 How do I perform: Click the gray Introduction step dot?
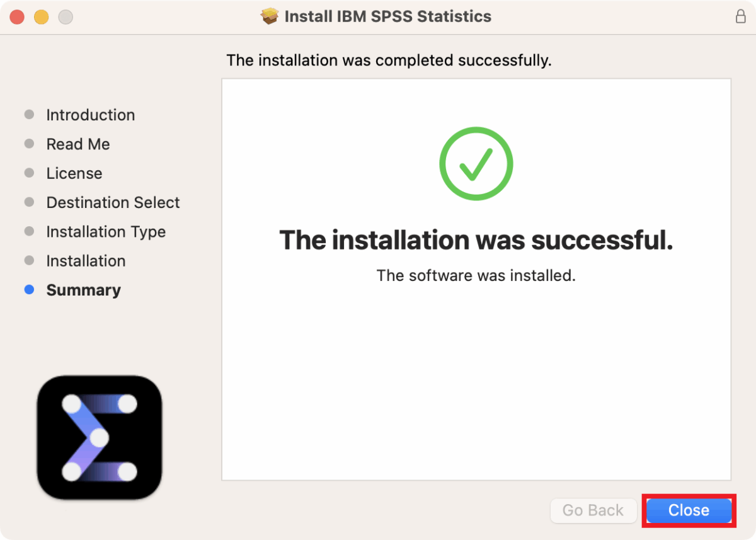[29, 114]
